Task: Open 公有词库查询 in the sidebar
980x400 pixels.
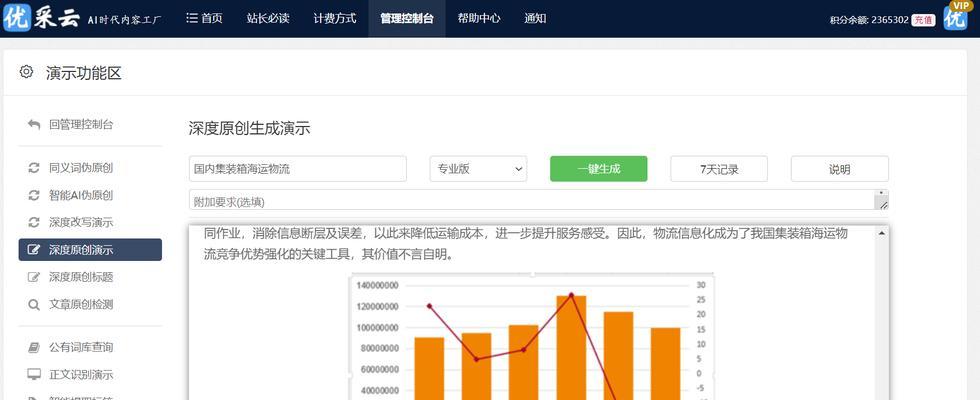Action: pyautogui.click(x=81, y=348)
